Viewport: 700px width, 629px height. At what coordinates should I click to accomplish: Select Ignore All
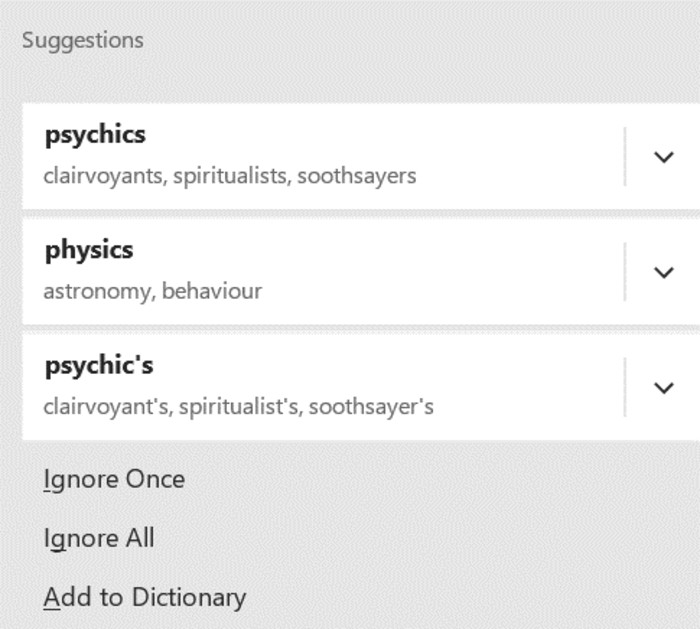(x=99, y=538)
